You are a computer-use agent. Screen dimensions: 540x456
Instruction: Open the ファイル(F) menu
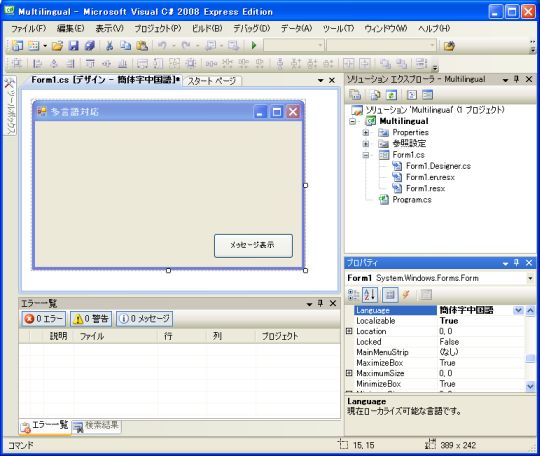tap(28, 29)
